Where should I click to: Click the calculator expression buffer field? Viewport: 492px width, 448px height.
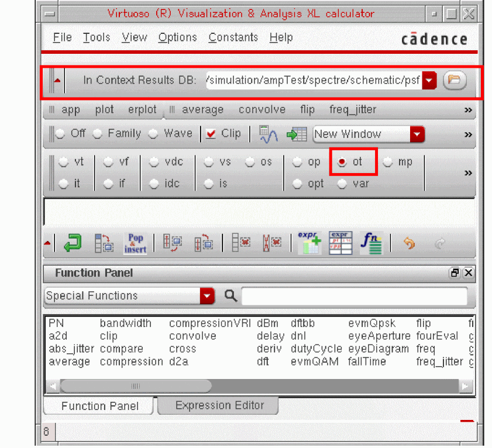click(x=259, y=212)
